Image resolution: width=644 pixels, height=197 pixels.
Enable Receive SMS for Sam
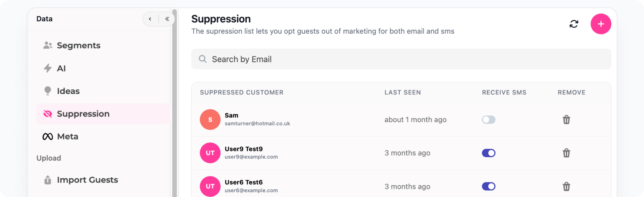pos(489,119)
